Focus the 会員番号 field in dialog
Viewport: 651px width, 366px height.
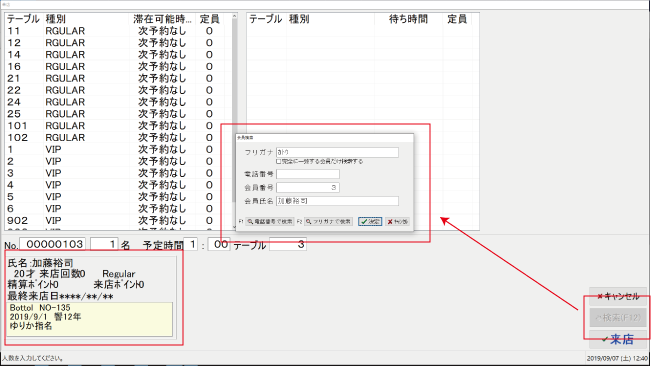(x=308, y=188)
